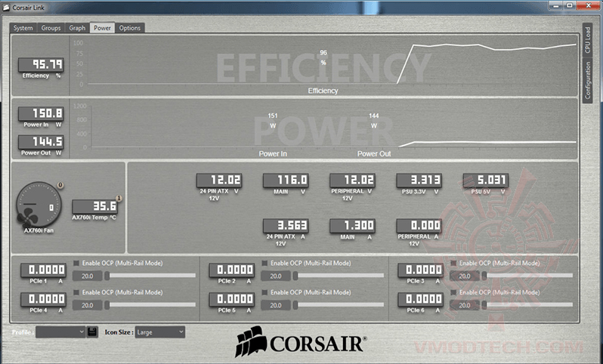Click the Efficiency 95.79 readout

41,65
